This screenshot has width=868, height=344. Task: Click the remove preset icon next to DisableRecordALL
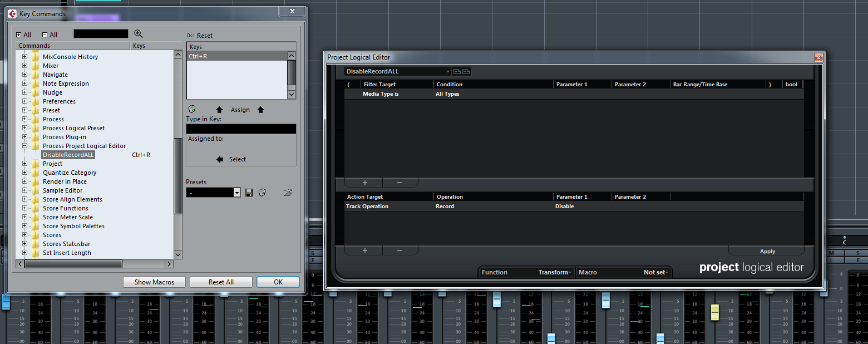click(x=466, y=71)
